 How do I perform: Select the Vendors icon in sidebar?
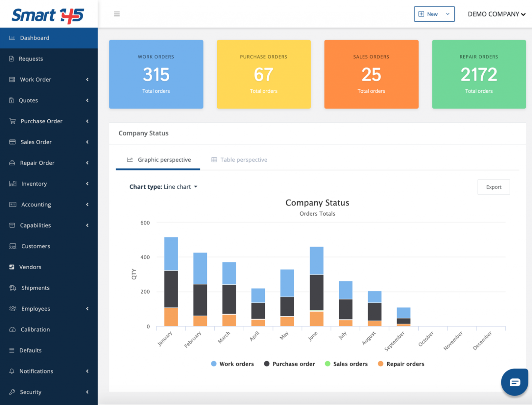click(11, 267)
